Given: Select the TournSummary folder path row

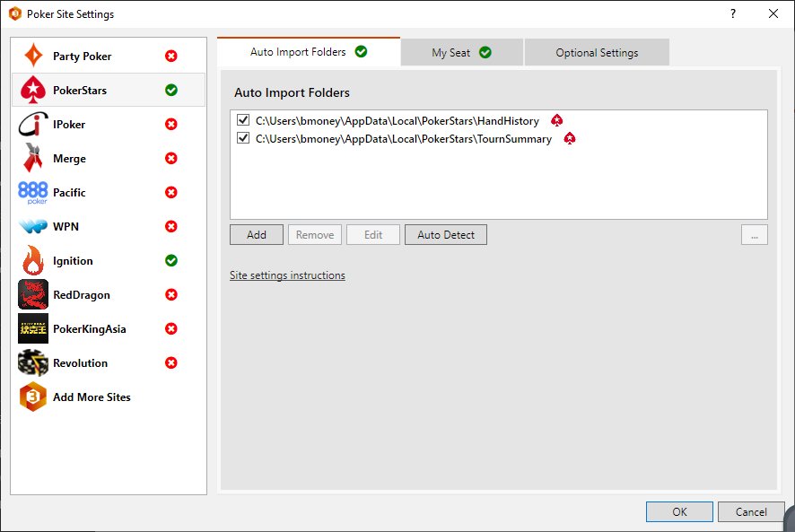Looking at the screenshot, I should pyautogui.click(x=404, y=139).
